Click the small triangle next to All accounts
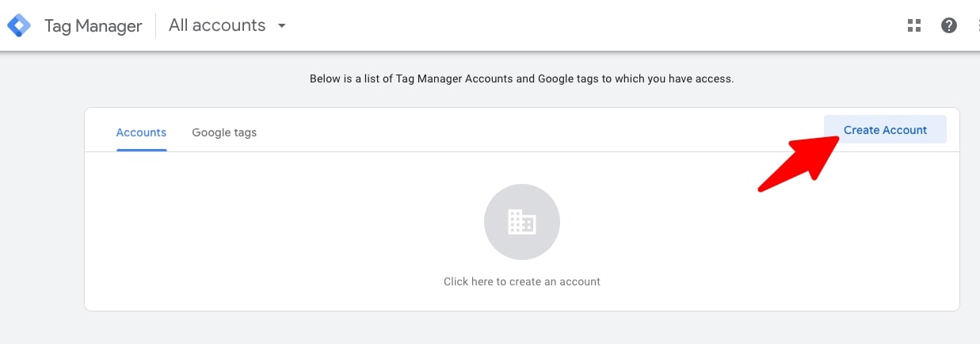980x344 pixels. 281,25
